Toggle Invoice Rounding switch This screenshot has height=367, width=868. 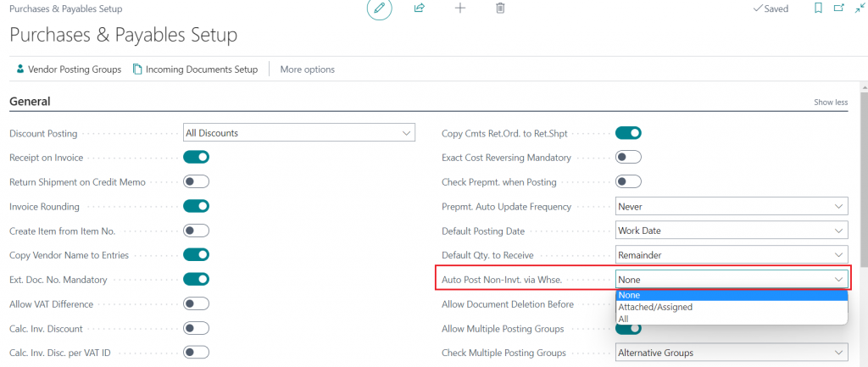click(x=196, y=206)
